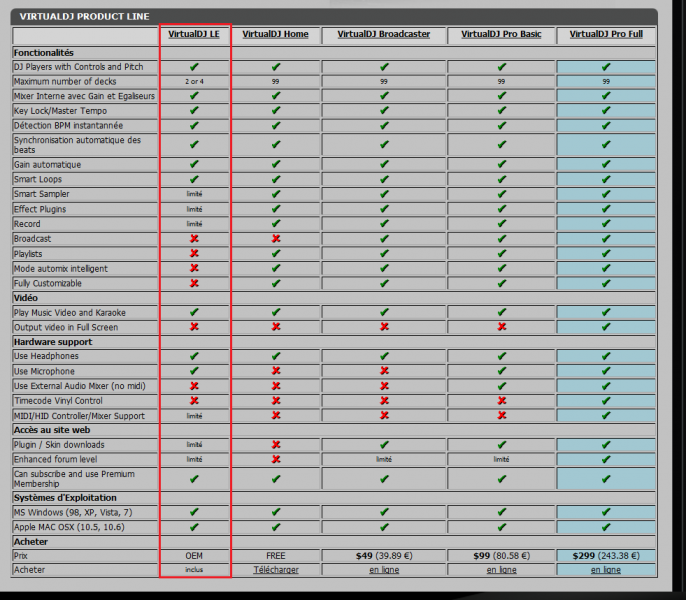Click the red cross for Use Microphone in Home
Screen dimensions: 686x600
click(276, 371)
